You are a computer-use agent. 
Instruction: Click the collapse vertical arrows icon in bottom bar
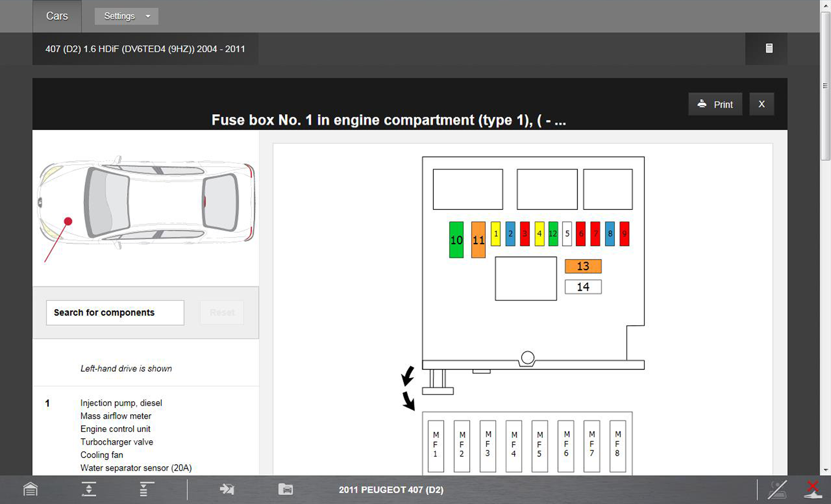pos(89,490)
